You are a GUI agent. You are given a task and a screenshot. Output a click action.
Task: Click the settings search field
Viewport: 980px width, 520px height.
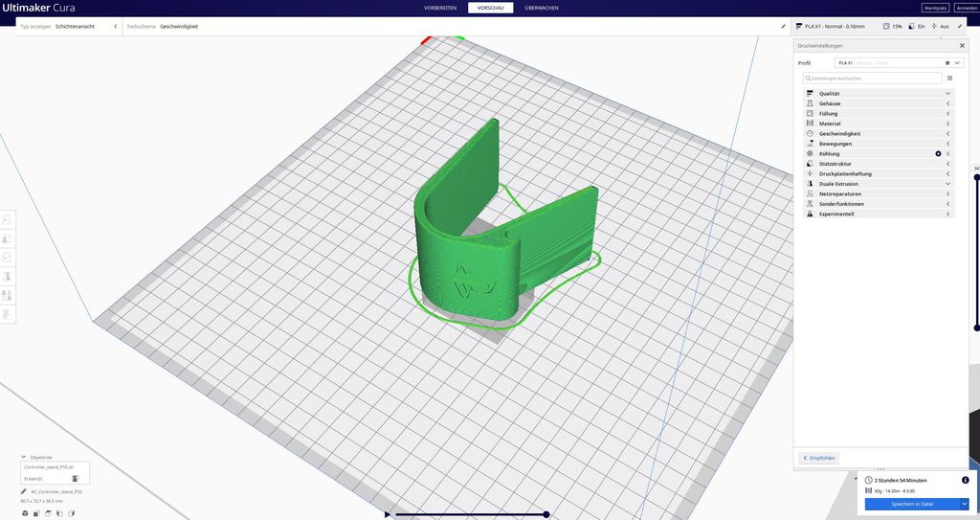click(x=873, y=79)
